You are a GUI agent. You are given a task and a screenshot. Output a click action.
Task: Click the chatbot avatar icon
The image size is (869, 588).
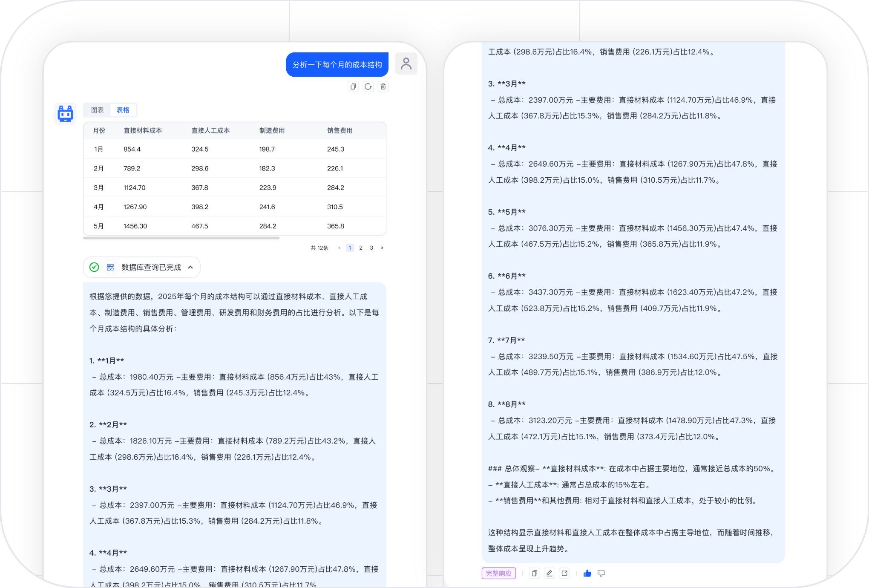coord(65,113)
